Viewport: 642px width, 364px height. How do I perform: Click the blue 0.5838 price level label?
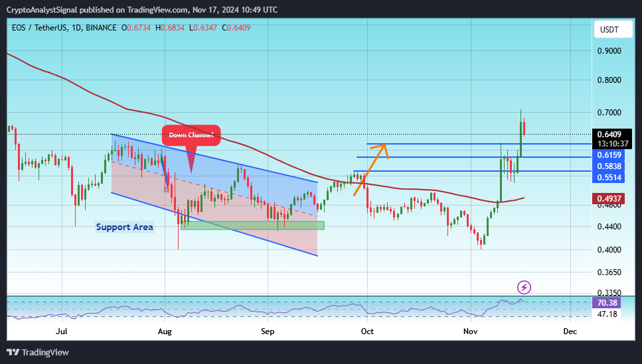609,166
